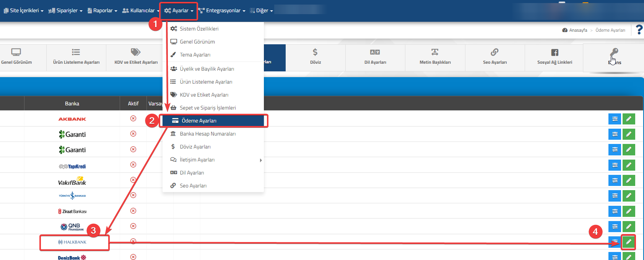Expand İletişim Ayarları submenu arrow
The image size is (644, 260).
[261, 160]
